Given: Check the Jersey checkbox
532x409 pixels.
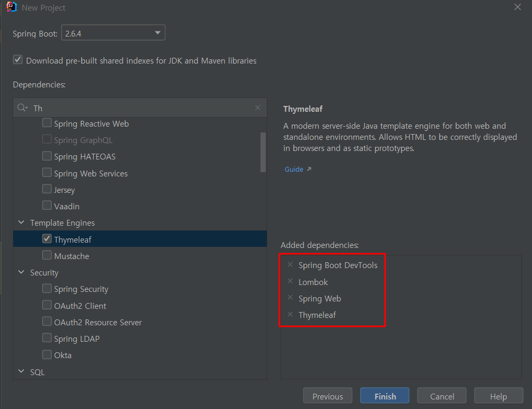Looking at the screenshot, I should point(47,189).
